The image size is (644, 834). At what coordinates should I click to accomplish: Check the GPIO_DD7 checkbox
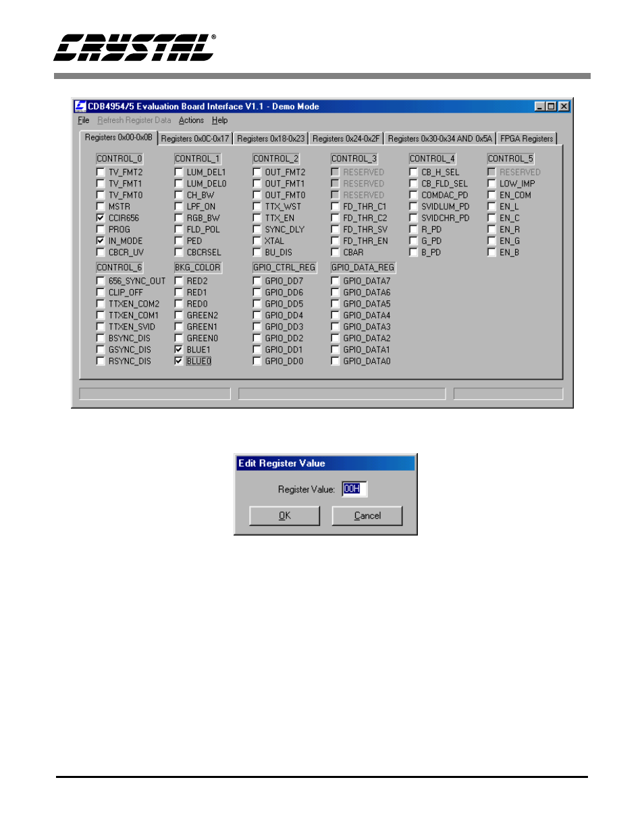click(257, 281)
